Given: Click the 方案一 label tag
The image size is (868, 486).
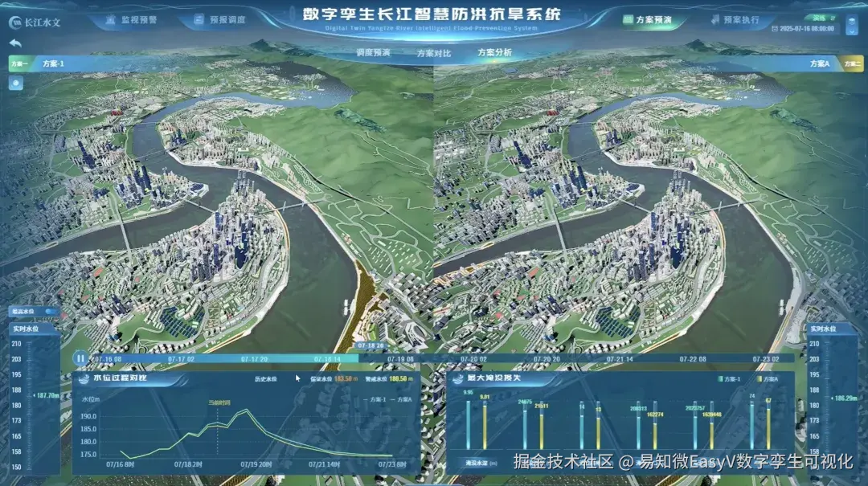Looking at the screenshot, I should (x=19, y=63).
